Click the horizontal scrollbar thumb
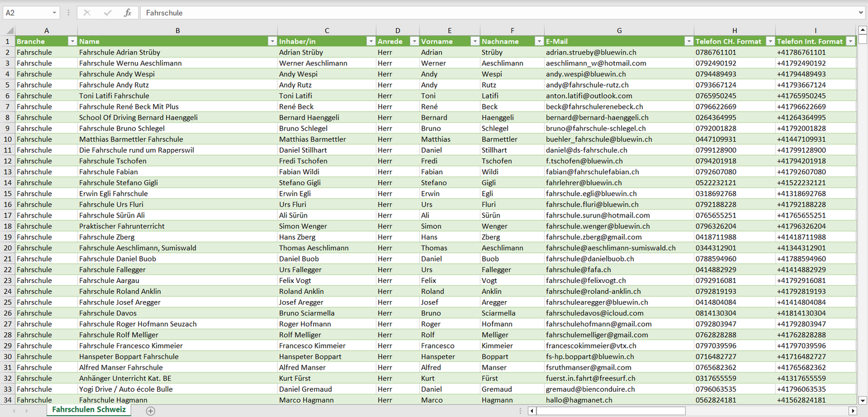868x417 pixels. [610, 411]
